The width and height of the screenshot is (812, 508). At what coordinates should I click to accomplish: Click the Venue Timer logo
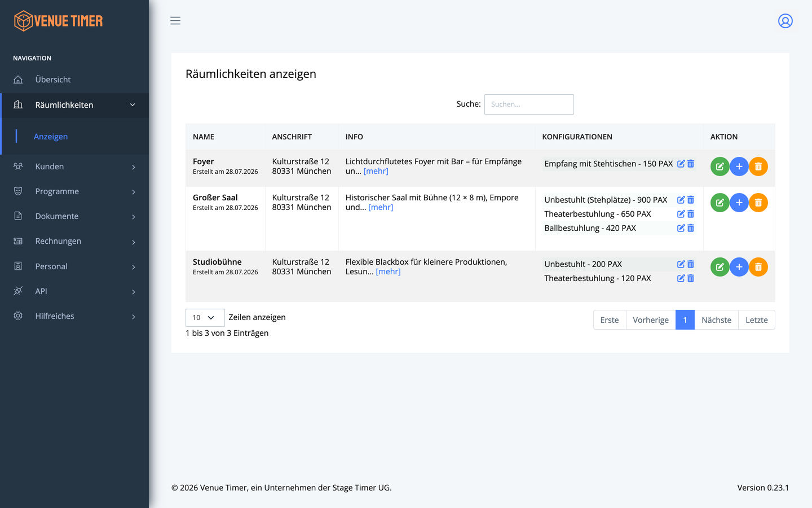click(x=59, y=21)
